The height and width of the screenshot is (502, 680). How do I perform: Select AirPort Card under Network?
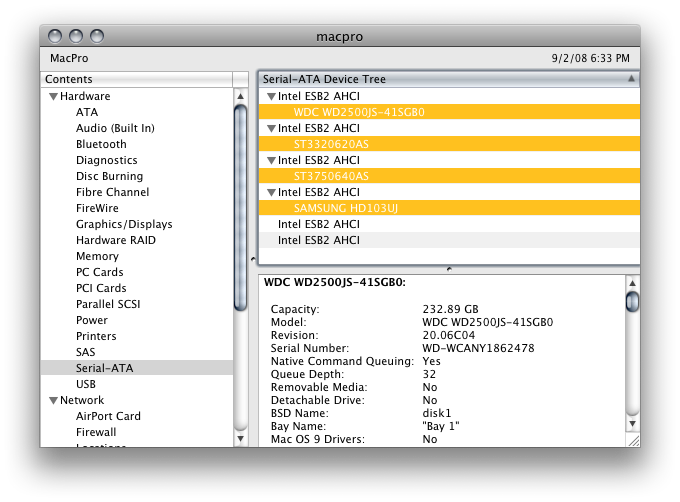tap(108, 416)
